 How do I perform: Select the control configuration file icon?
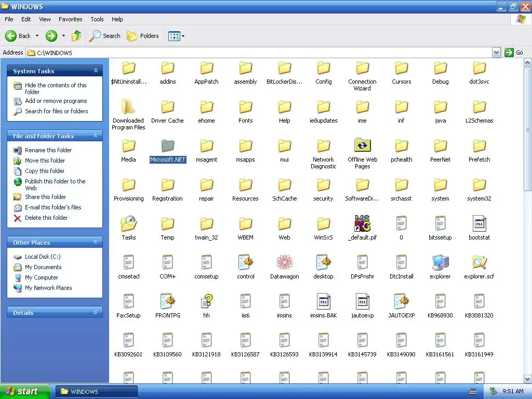point(245,262)
